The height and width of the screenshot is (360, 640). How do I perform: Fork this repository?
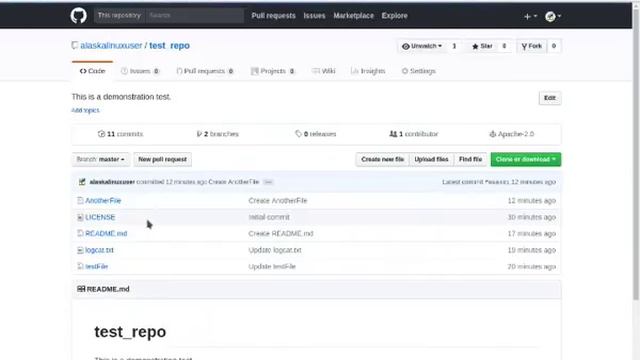(x=531, y=46)
